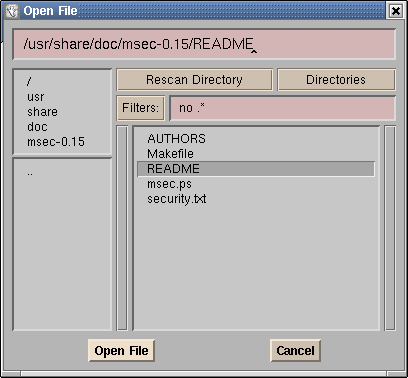The width and height of the screenshot is (408, 378).
Task: Open the Filters button
Action: [140, 108]
